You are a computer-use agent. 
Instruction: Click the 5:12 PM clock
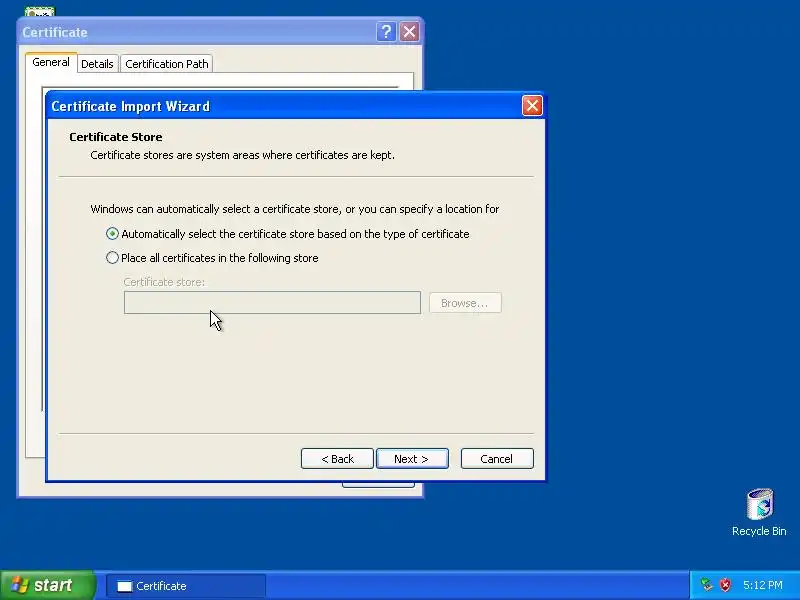[x=763, y=585]
